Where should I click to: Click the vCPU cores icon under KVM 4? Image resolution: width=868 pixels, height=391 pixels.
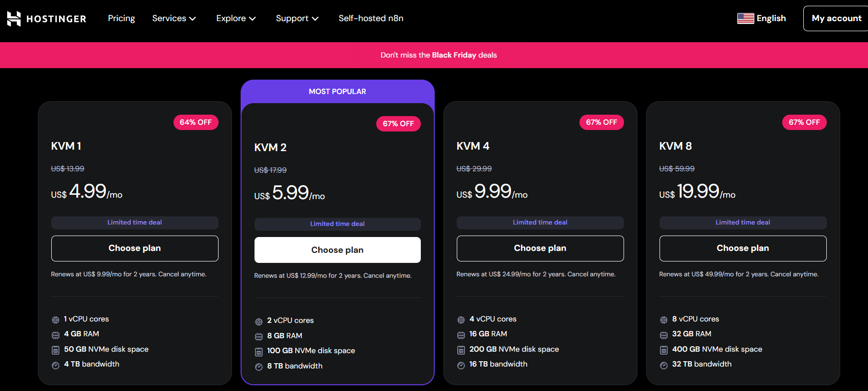461,319
